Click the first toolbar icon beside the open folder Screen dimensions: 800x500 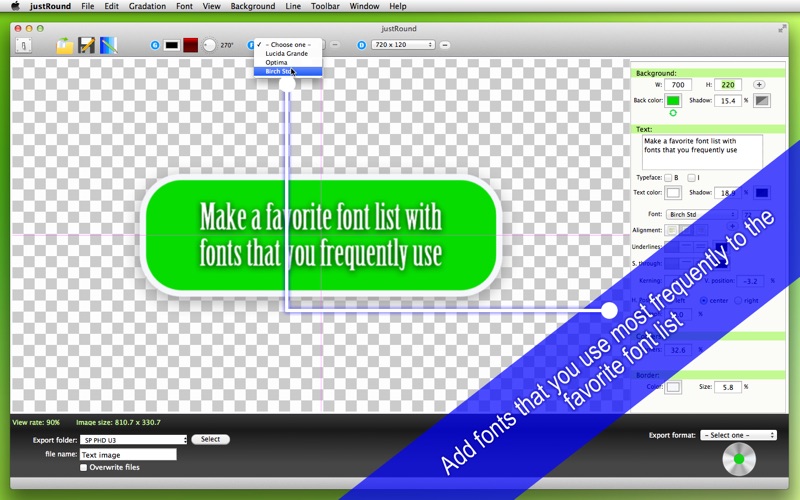[x=23, y=45]
